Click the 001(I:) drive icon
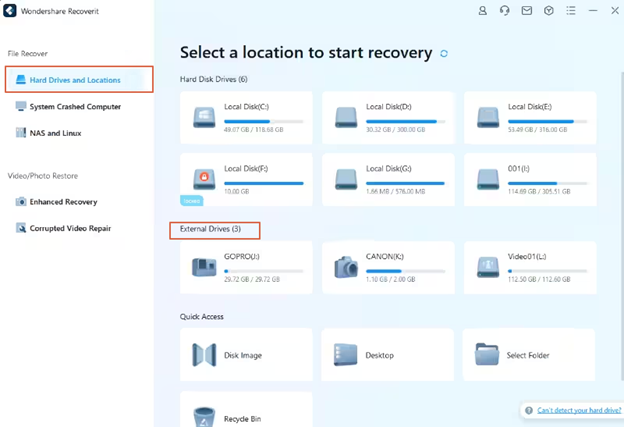Image resolution: width=624 pixels, height=427 pixels. point(488,179)
